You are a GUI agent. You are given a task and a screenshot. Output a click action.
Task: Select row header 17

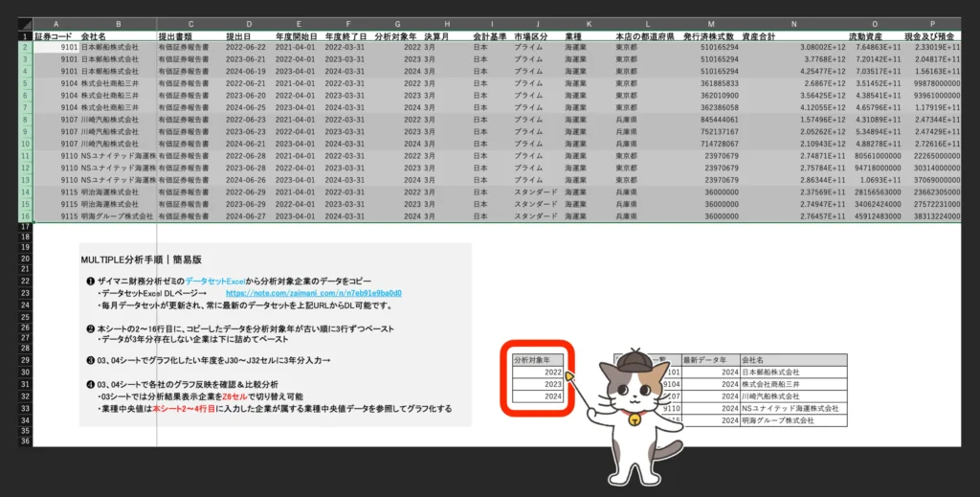[x=25, y=226]
